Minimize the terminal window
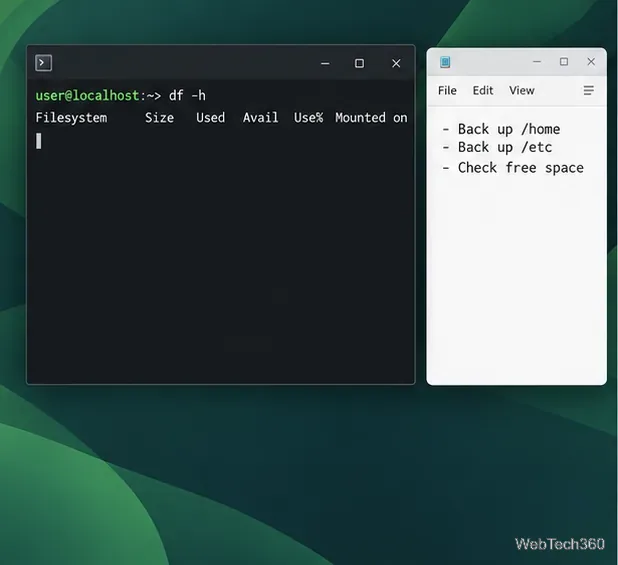This screenshot has width=618, height=565. [x=325, y=63]
